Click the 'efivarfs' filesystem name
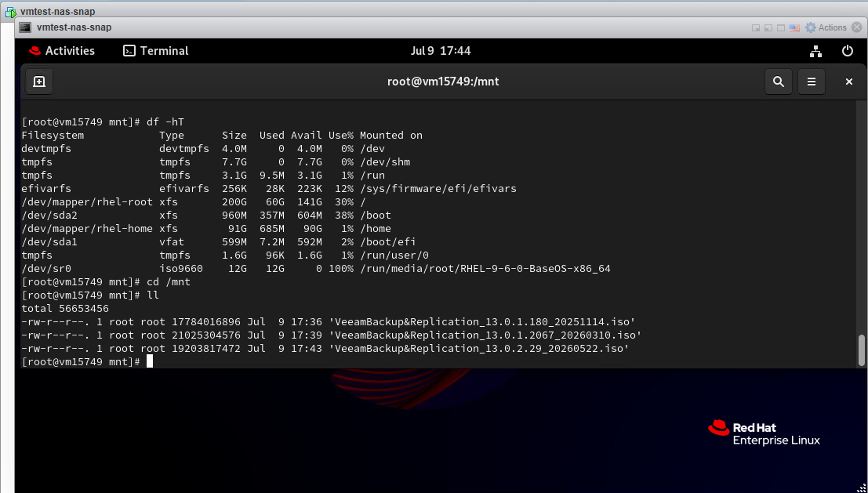Image resolution: width=868 pixels, height=493 pixels. [x=46, y=189]
